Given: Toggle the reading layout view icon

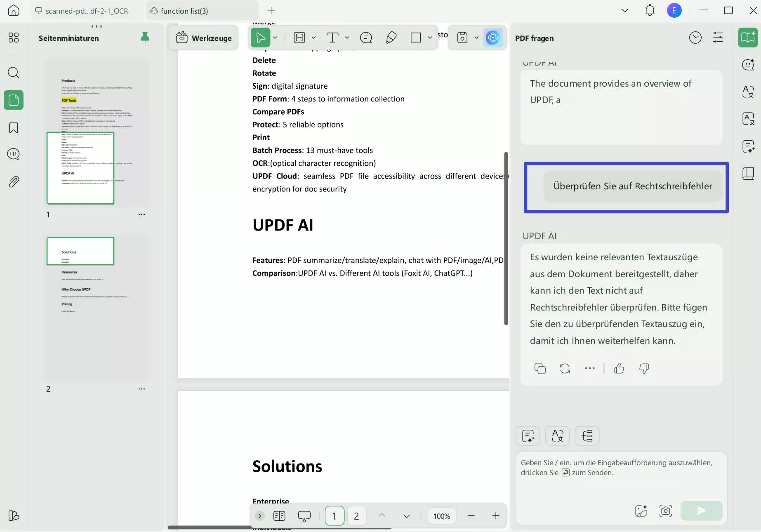Looking at the screenshot, I should (280, 516).
